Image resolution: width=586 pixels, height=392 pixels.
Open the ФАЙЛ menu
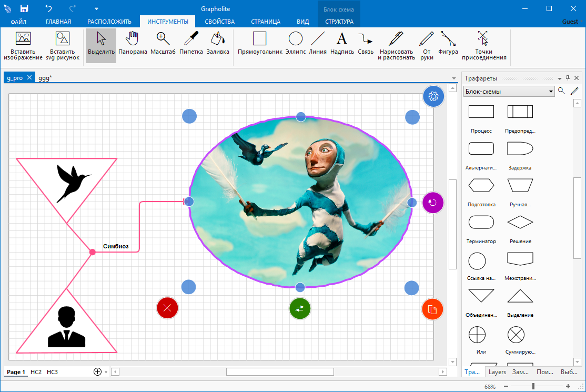point(19,22)
